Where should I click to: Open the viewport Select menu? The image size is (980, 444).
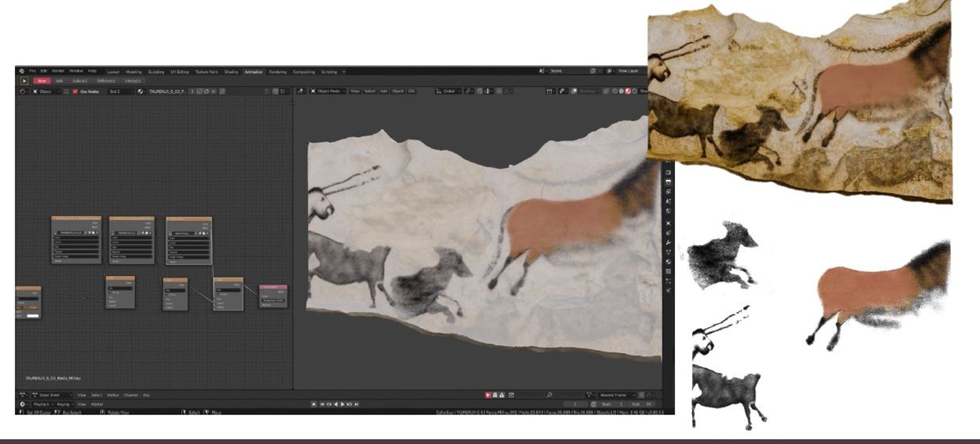click(x=370, y=91)
